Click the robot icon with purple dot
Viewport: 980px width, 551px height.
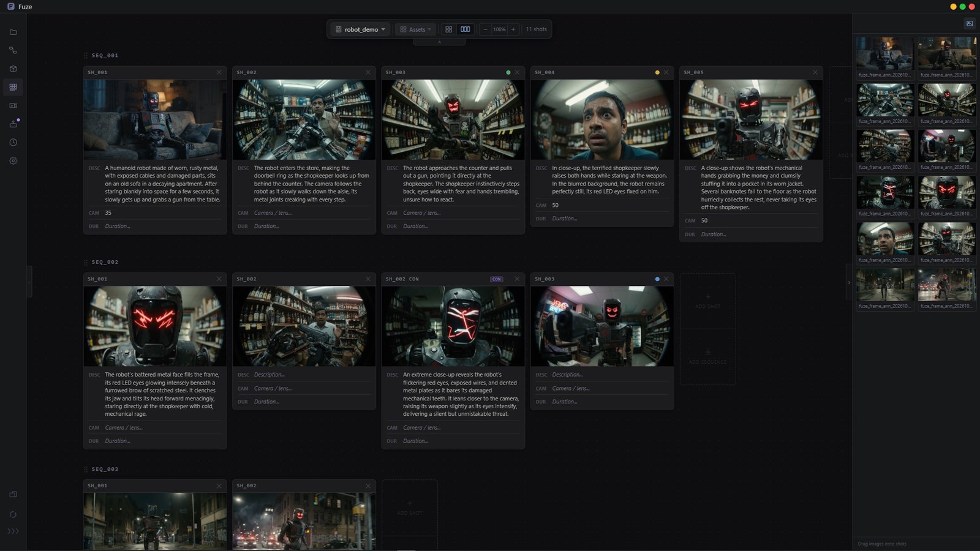pos(13,124)
